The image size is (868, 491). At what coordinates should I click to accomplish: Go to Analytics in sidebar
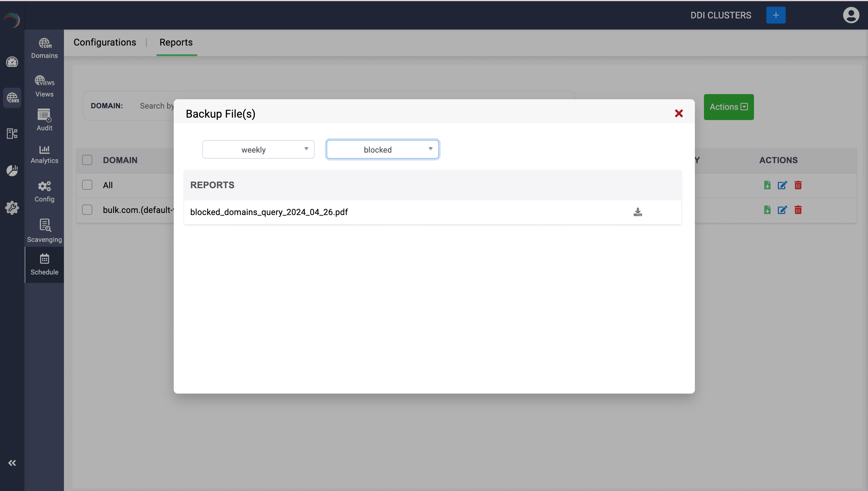coord(45,154)
